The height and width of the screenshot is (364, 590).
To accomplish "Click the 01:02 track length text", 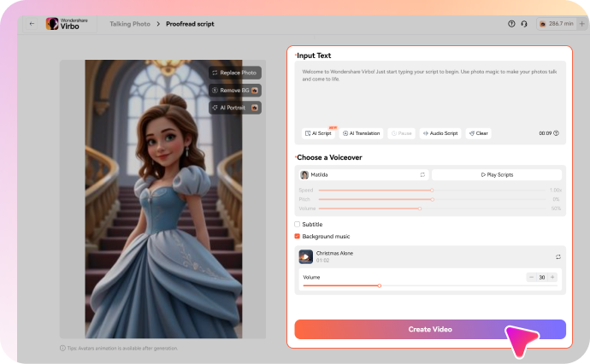I will point(322,261).
